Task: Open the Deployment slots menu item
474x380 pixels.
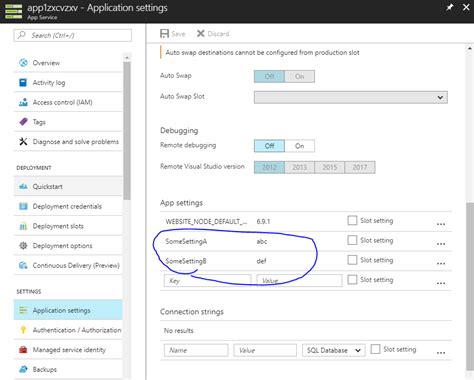Action: [x=68, y=226]
